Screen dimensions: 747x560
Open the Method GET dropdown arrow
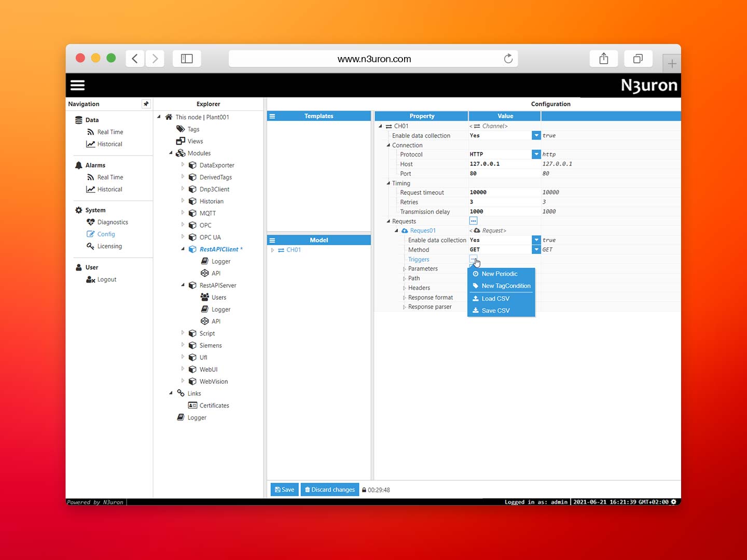click(536, 249)
